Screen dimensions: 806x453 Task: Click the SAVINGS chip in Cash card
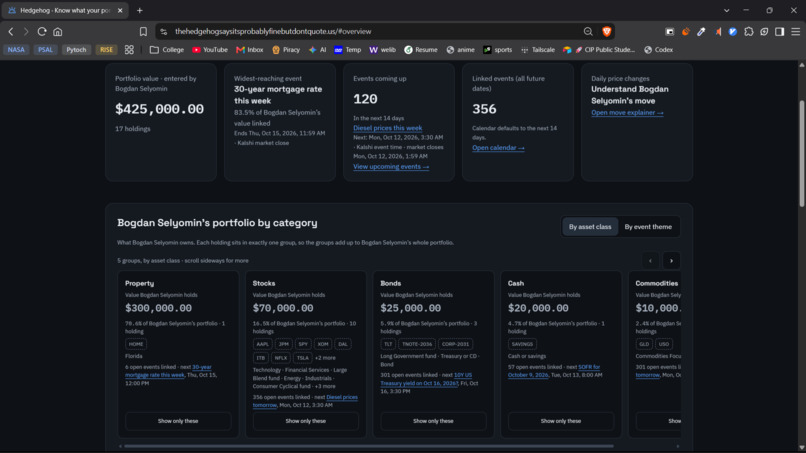[522, 344]
